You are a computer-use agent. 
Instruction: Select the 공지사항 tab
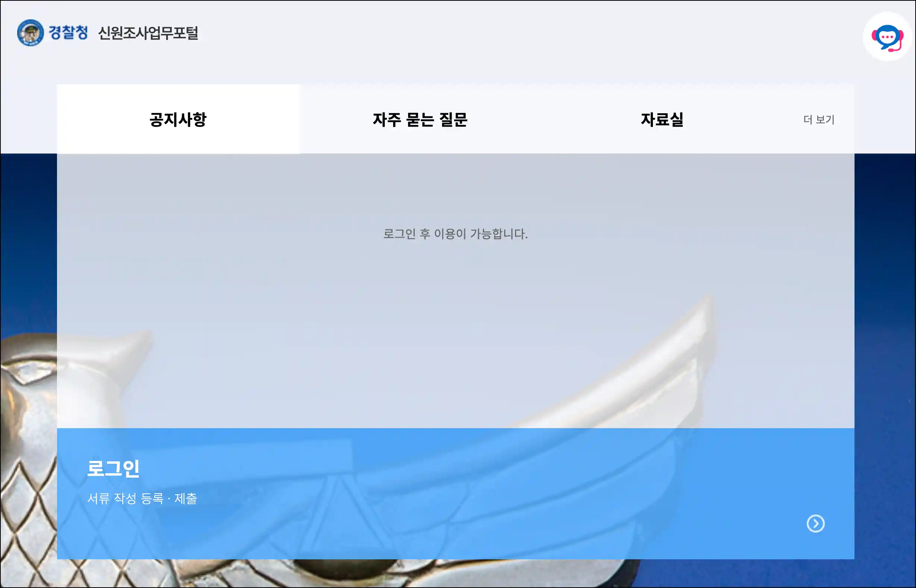(178, 119)
